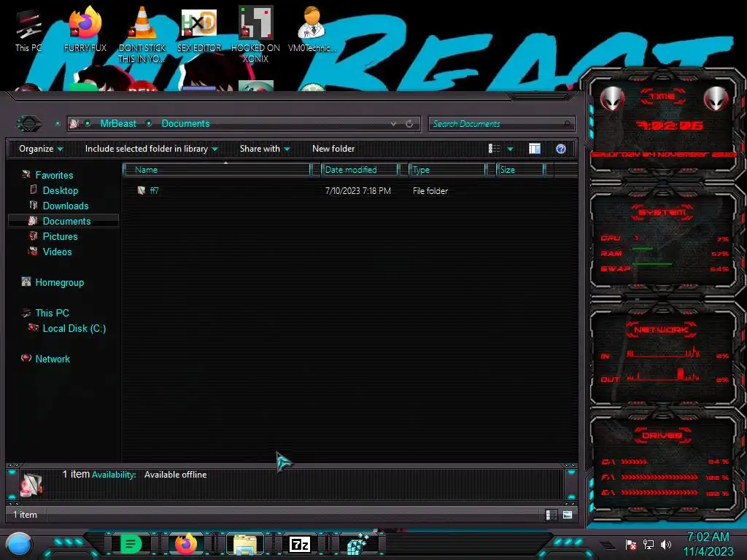Click the Homegroup icon in sidebar
The image size is (747, 560).
click(26, 282)
